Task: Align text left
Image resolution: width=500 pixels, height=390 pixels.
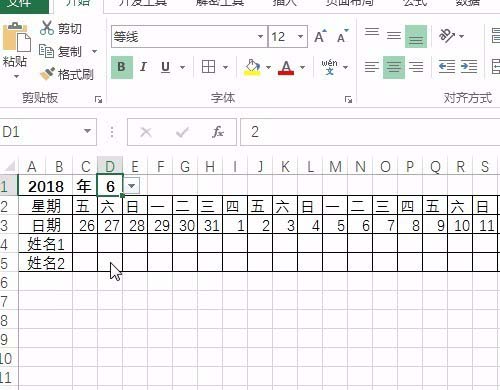Action: pos(372,67)
